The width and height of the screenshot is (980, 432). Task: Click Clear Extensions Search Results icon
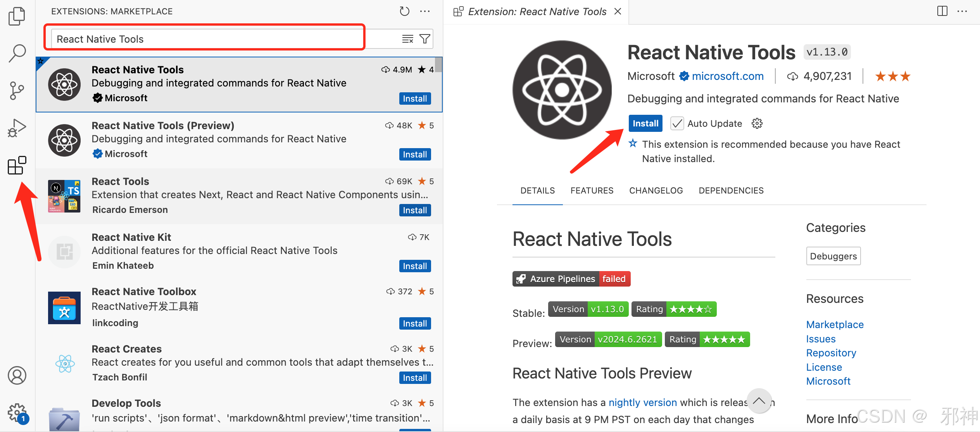(407, 39)
